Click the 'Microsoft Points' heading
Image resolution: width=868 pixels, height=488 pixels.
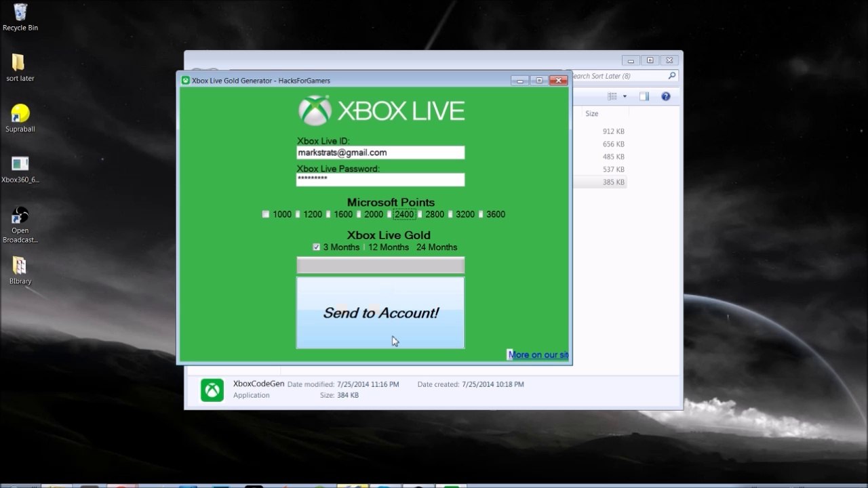pos(391,202)
